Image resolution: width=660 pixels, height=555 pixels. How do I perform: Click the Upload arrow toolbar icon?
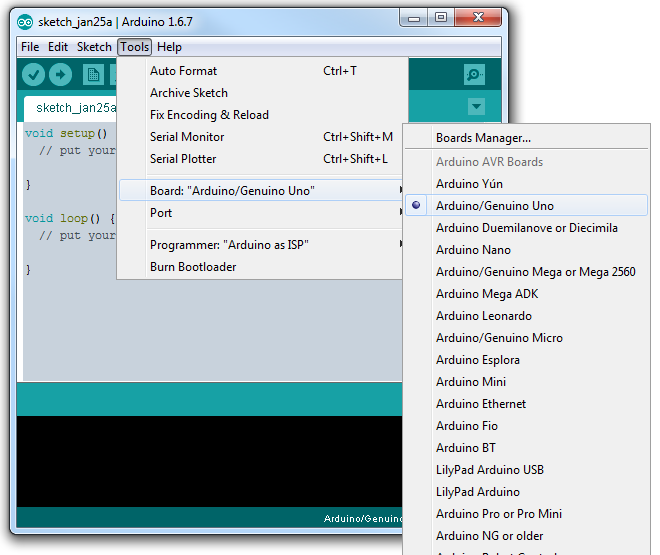[61, 75]
